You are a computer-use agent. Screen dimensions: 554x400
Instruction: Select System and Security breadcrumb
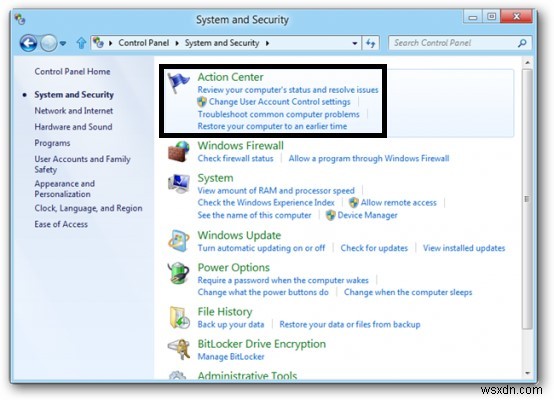tap(222, 43)
